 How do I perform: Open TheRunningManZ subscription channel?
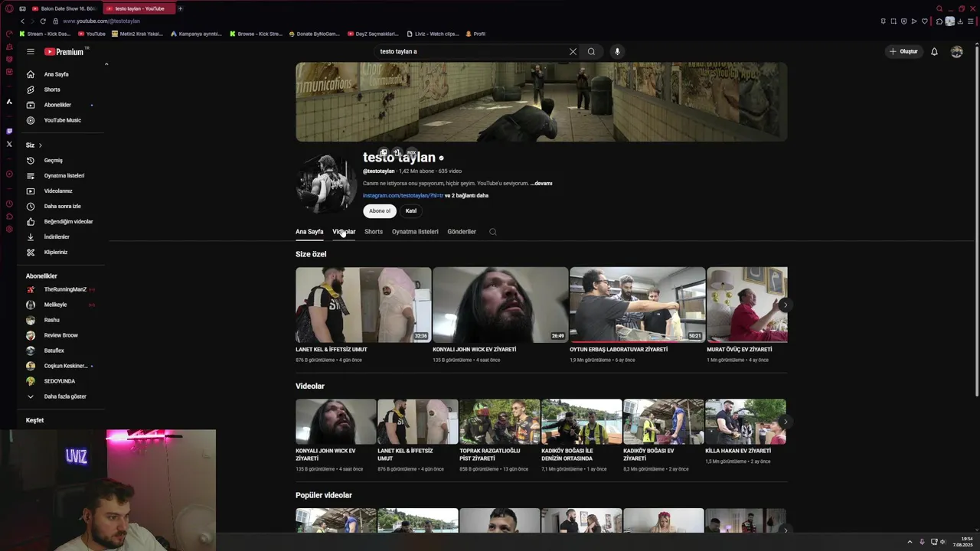(62, 289)
